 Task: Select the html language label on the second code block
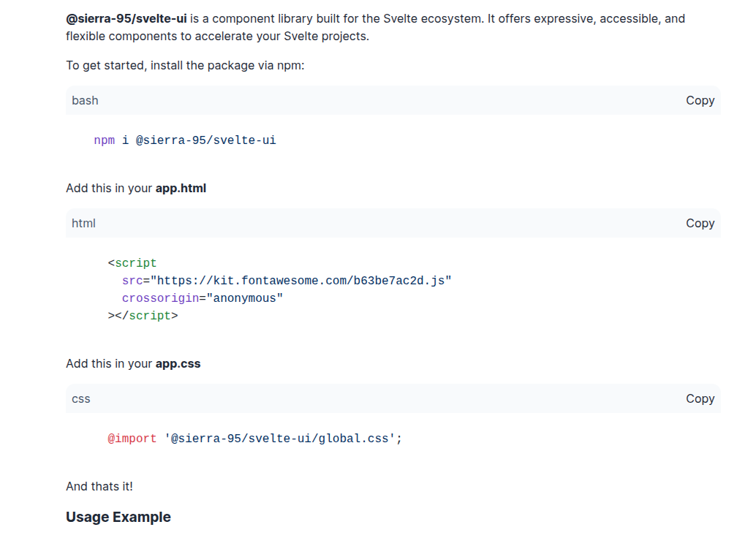pyautogui.click(x=83, y=223)
